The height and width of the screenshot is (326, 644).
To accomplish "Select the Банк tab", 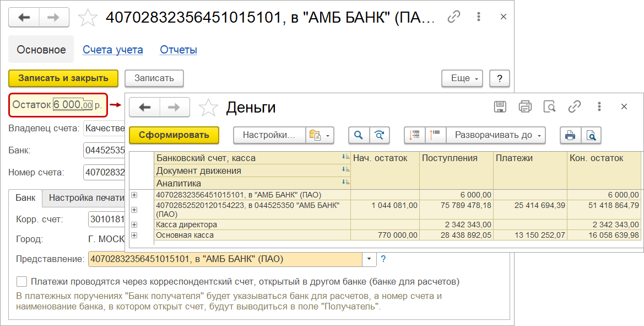I will pyautogui.click(x=25, y=197).
